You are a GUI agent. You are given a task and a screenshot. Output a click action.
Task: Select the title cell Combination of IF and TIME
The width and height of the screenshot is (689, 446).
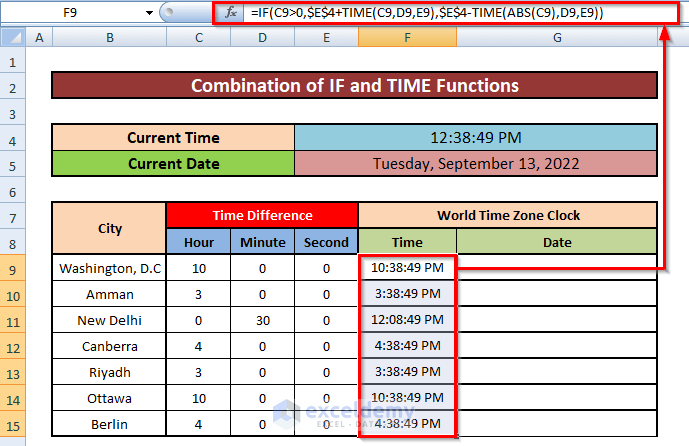coord(355,86)
